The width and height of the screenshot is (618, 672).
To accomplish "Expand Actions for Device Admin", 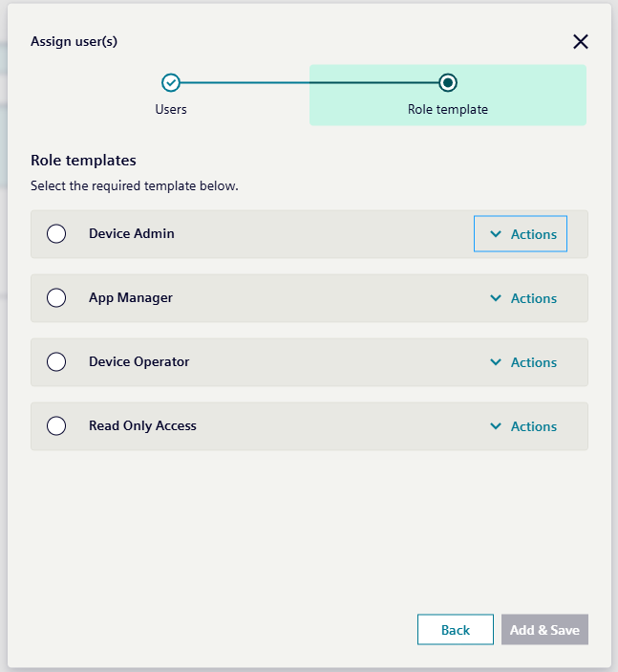I will pyautogui.click(x=521, y=234).
